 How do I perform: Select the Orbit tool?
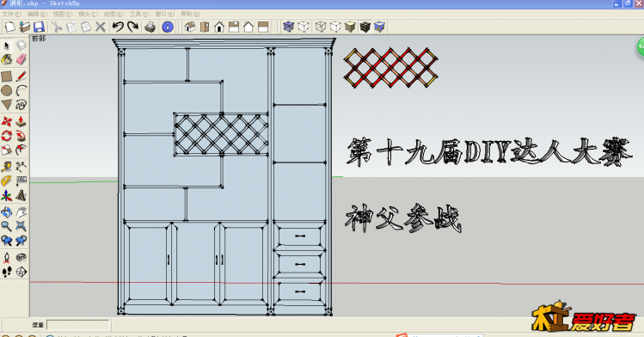pyautogui.click(x=7, y=211)
